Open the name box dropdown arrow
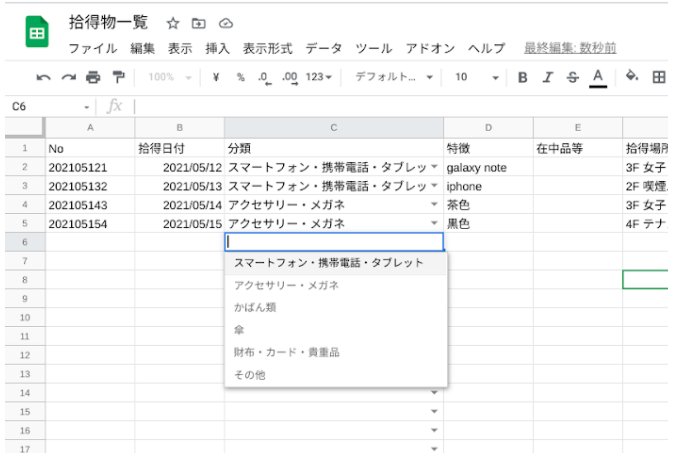 [x=86, y=107]
